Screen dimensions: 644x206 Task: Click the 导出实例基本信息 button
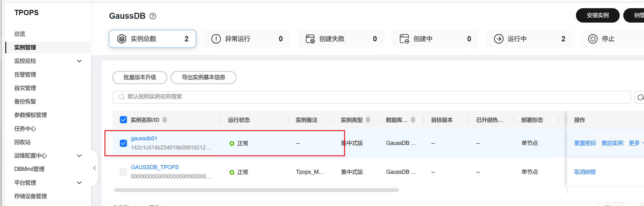(x=203, y=78)
